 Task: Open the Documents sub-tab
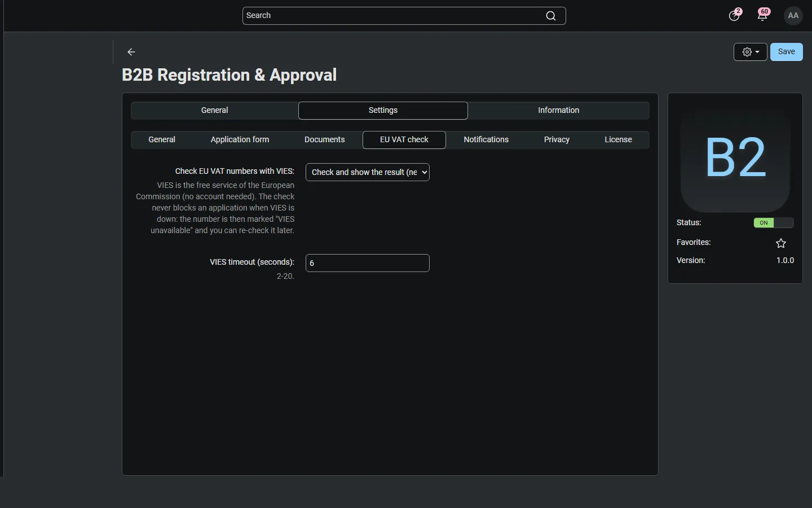[324, 140]
